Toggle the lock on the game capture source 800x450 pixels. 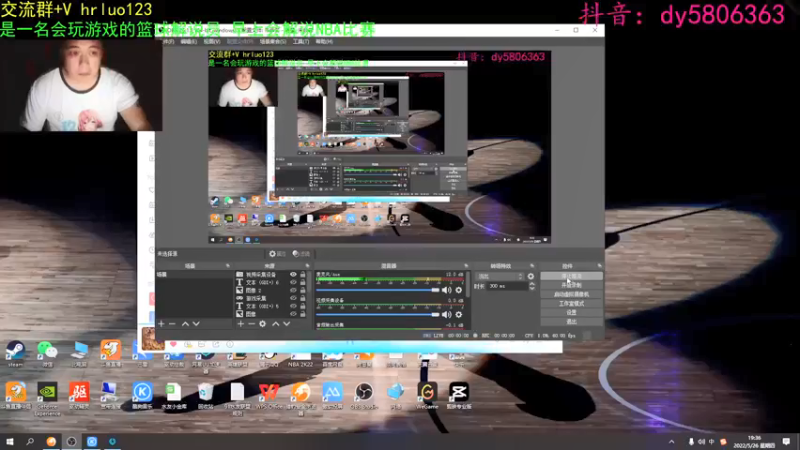[x=303, y=298]
